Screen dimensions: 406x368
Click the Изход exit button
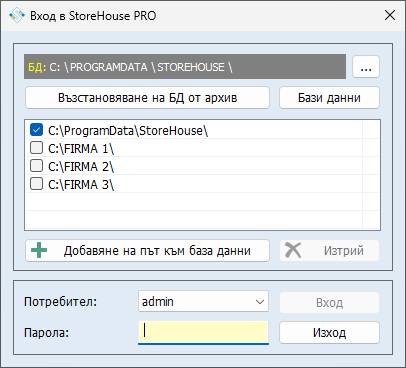[x=329, y=332]
